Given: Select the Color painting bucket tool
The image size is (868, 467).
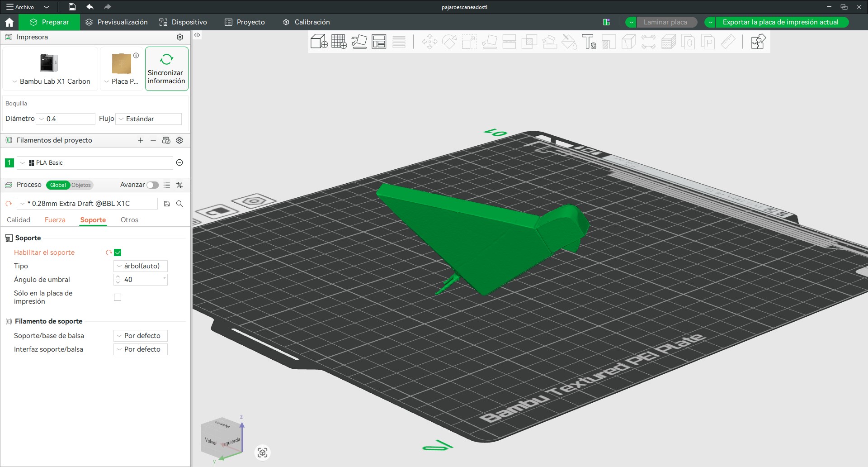Looking at the screenshot, I should (x=569, y=42).
